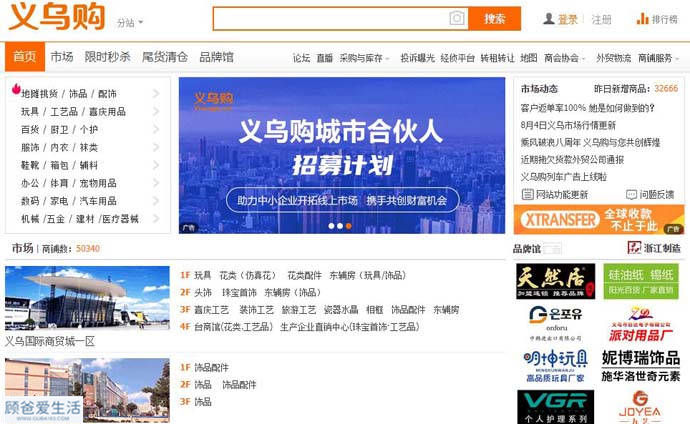Open 直播 menu link
This screenshot has width=690, height=424.
(x=325, y=58)
